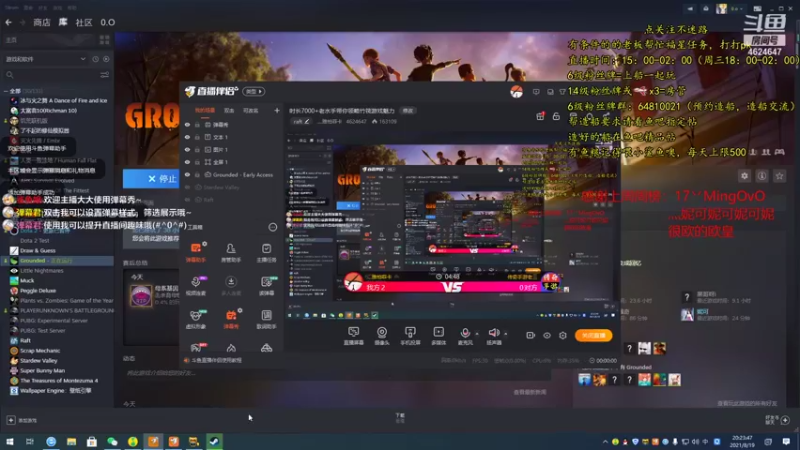The image size is (800, 450).
Task: Click the recording camera icon near stream button
Action: 531,335
